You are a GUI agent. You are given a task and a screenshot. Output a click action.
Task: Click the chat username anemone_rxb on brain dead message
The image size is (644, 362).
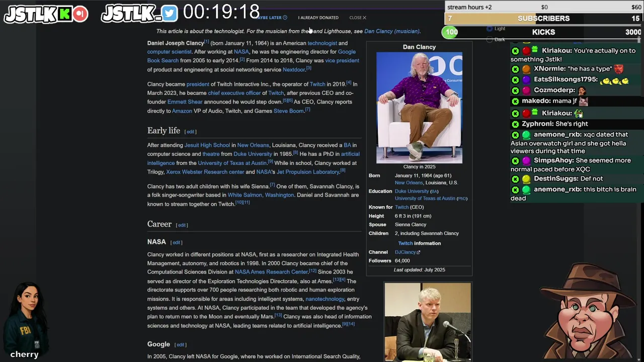(x=557, y=190)
